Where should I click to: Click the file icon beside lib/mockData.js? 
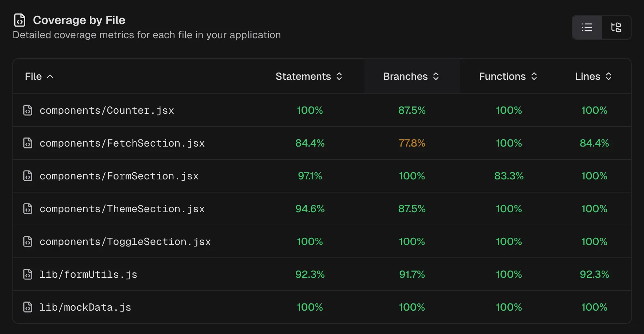(28, 307)
